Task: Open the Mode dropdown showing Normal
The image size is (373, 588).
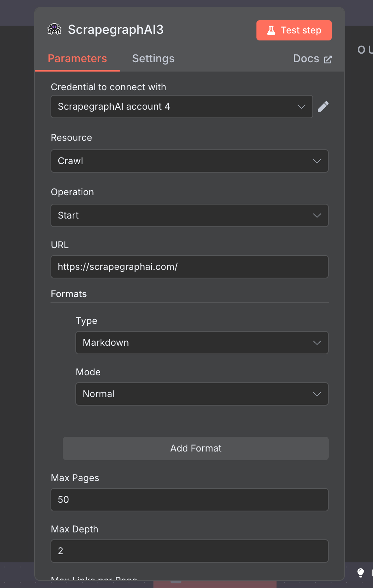Action: (x=202, y=394)
